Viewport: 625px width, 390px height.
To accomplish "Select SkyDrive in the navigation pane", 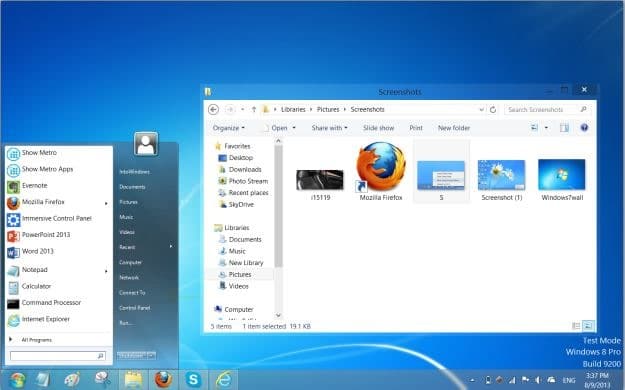I will (x=240, y=205).
